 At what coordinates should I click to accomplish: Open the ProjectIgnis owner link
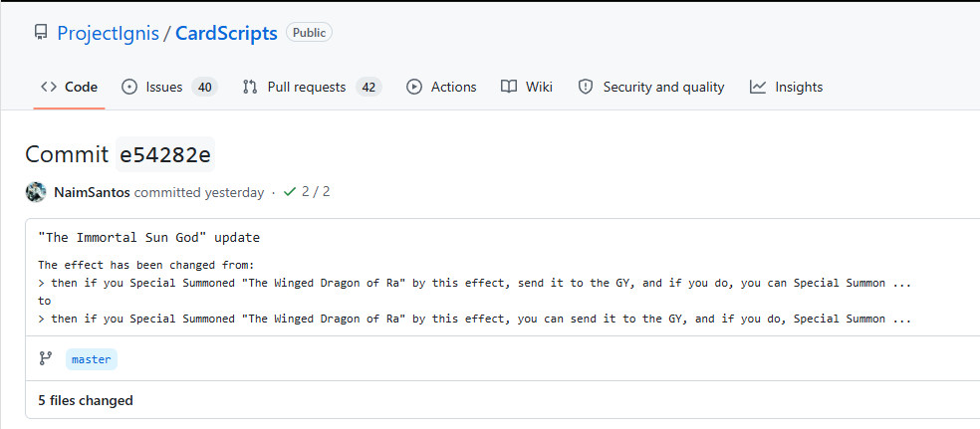[108, 33]
